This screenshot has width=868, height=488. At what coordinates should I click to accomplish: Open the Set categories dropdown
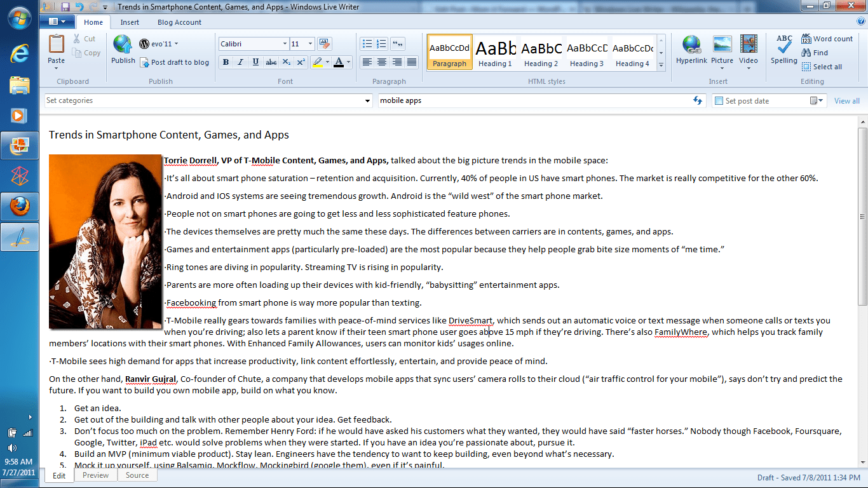pyautogui.click(x=367, y=100)
